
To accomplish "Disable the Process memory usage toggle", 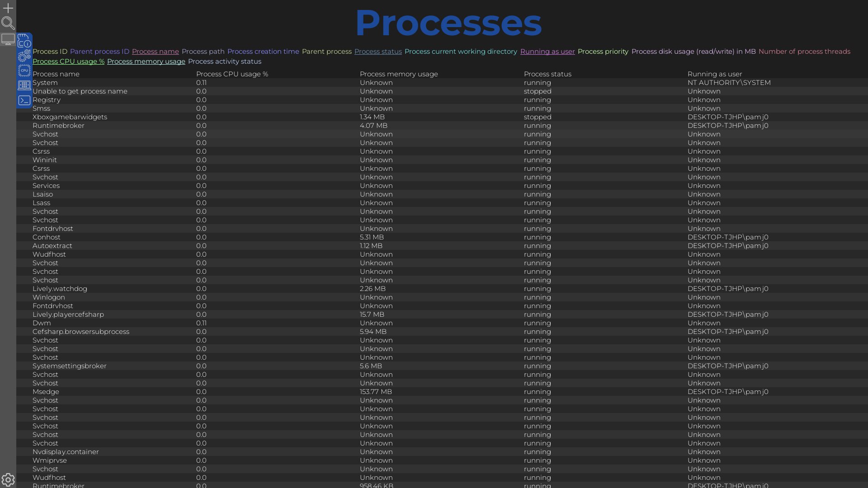I will click(x=146, y=61).
